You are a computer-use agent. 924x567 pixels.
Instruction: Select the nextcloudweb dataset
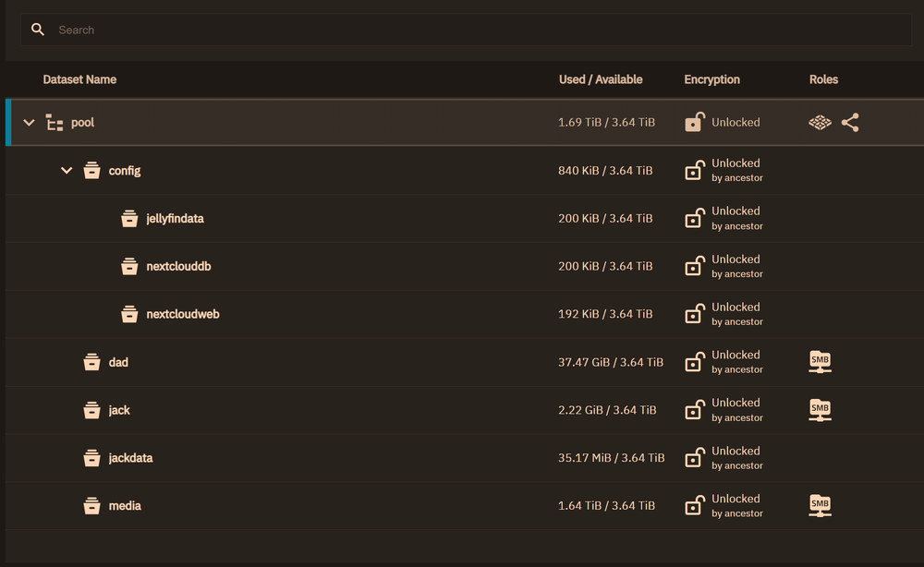coord(182,315)
